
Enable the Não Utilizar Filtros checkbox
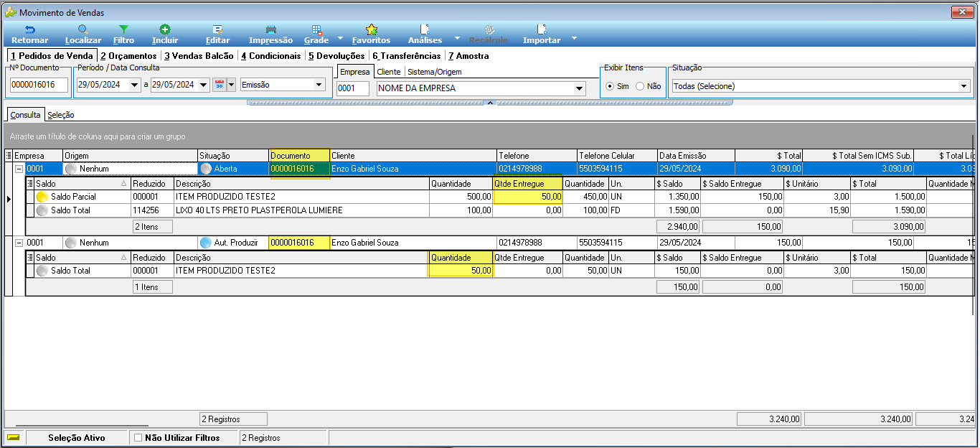click(138, 437)
